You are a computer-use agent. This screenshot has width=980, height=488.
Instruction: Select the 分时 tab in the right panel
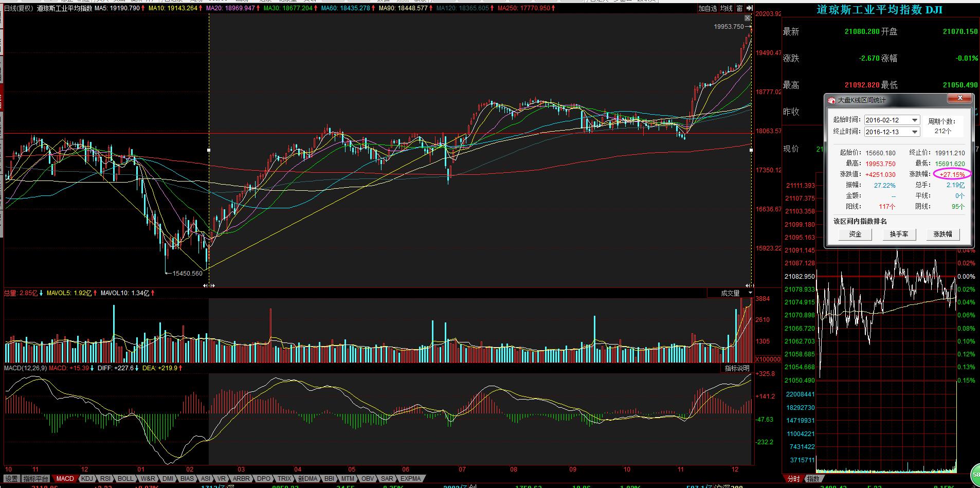[794, 479]
